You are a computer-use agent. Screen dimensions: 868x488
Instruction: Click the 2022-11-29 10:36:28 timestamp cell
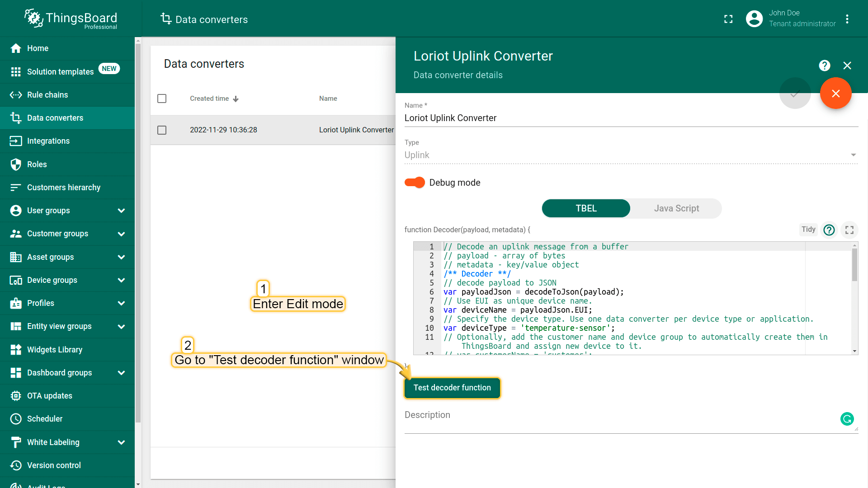223,130
